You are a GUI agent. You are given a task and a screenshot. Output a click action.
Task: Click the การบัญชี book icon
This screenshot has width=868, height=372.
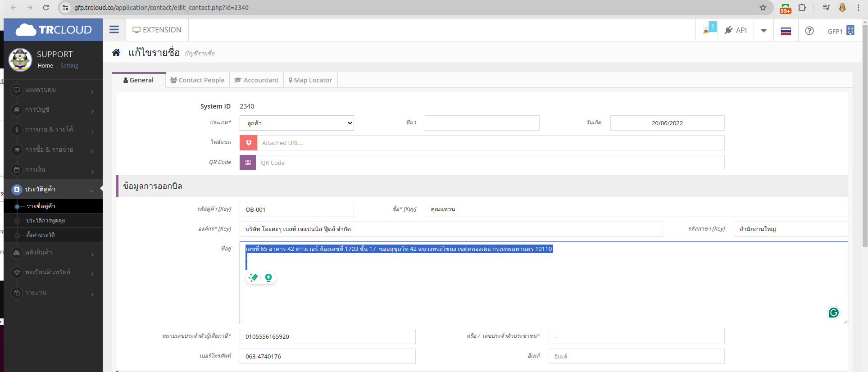[x=17, y=110]
